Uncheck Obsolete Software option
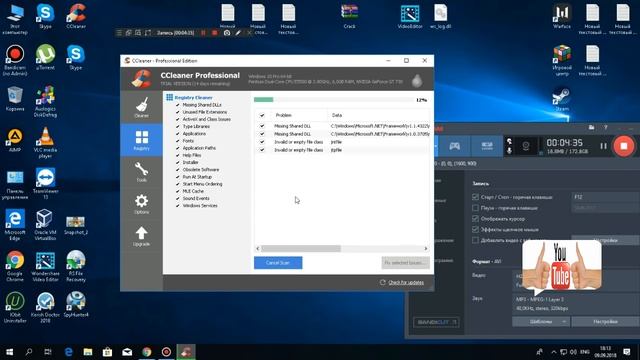This screenshot has width=640, height=360. coord(178,169)
